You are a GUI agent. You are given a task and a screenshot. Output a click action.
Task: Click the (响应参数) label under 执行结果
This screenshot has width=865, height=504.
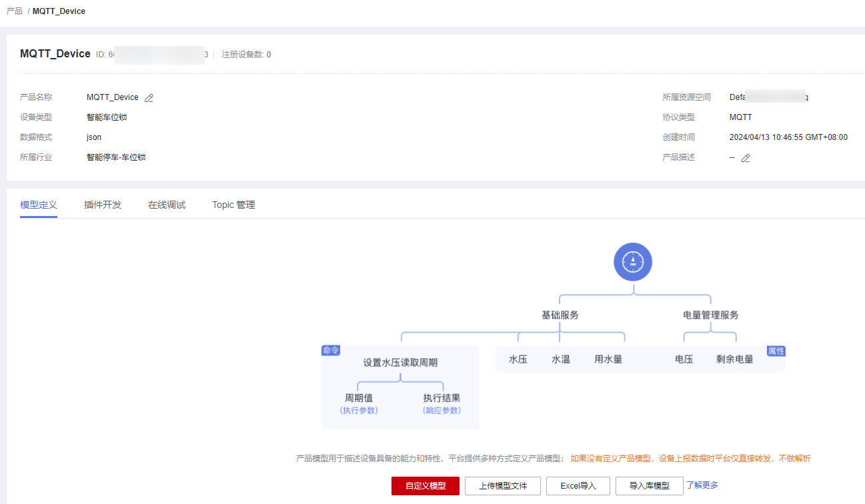[x=442, y=411]
